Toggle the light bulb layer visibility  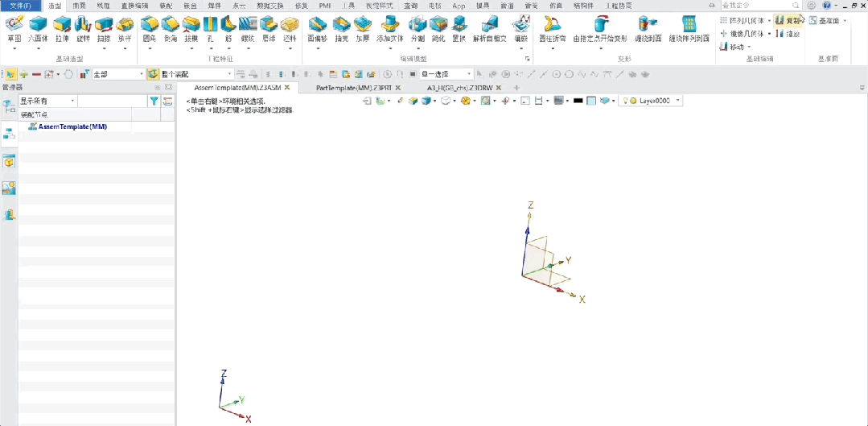624,101
